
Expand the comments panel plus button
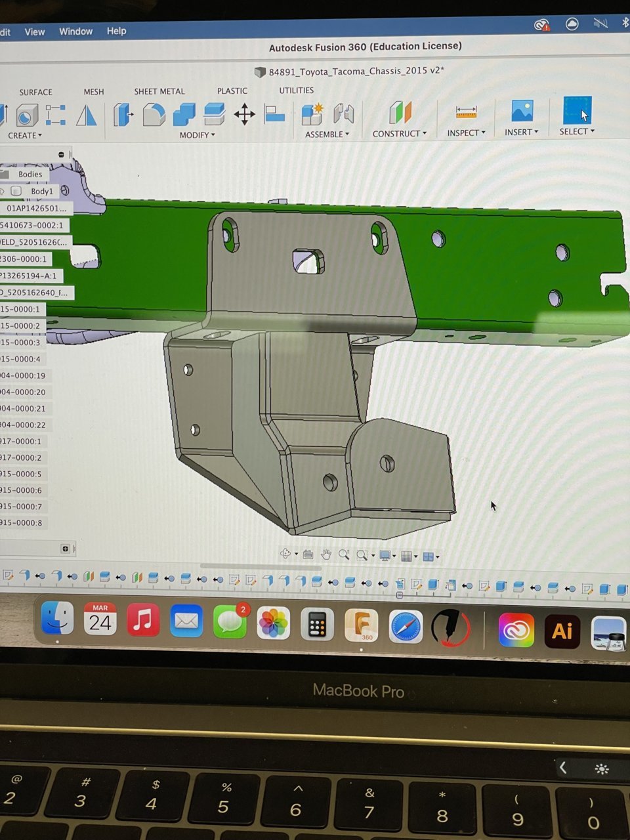coord(65,549)
